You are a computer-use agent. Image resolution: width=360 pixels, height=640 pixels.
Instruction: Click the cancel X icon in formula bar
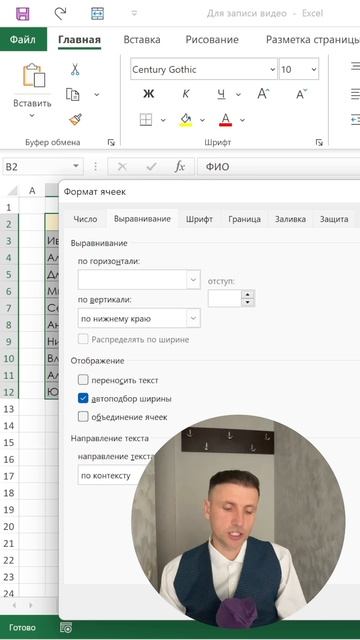pos(122,167)
